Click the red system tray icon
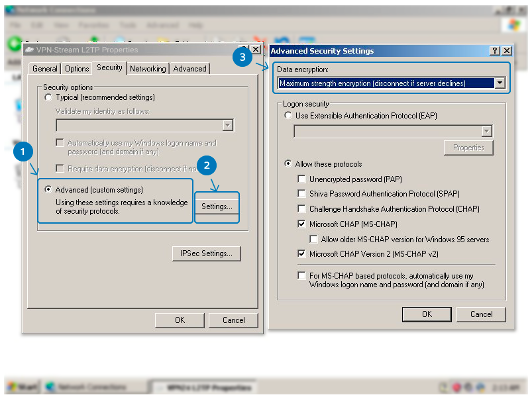Image resolution: width=532 pixels, height=401 pixels. (x=456, y=387)
